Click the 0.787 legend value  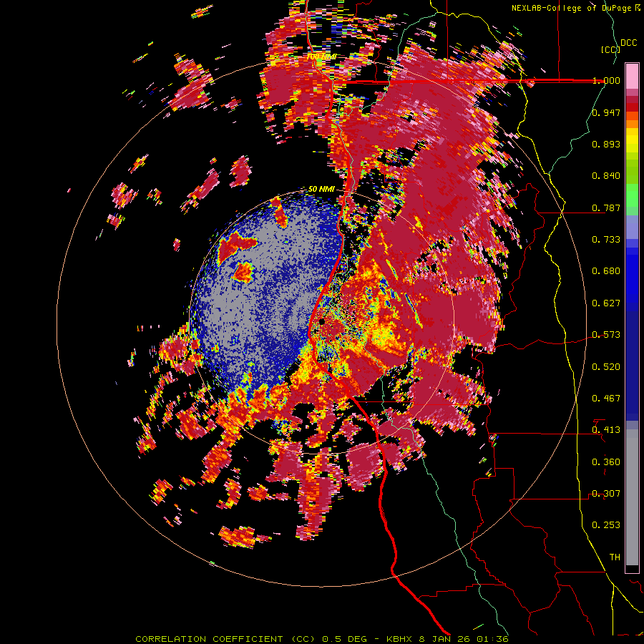click(x=606, y=208)
